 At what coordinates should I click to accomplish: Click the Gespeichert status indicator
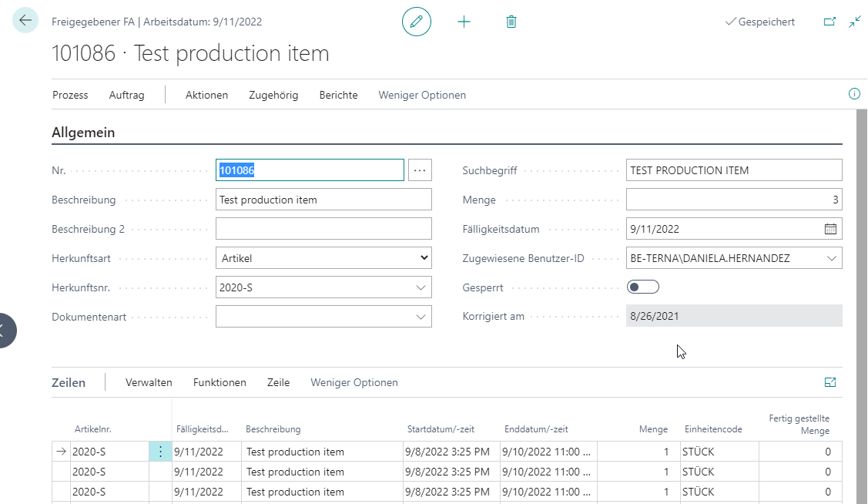[760, 22]
